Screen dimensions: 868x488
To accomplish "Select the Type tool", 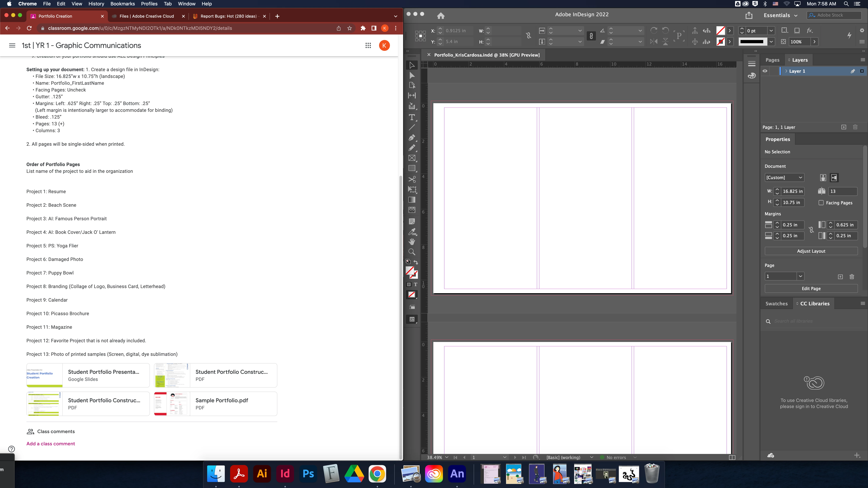I will (x=412, y=117).
